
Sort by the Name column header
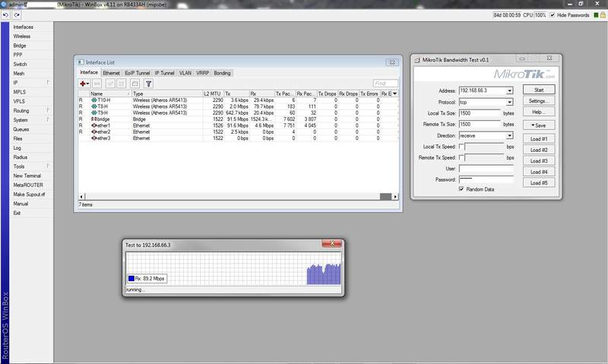coord(110,93)
